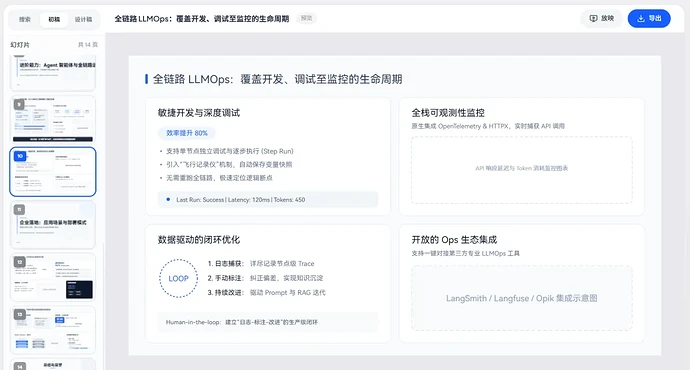Click the LOOP dashed circle graphic
Image resolution: width=690 pixels, height=370 pixels.
coord(178,278)
